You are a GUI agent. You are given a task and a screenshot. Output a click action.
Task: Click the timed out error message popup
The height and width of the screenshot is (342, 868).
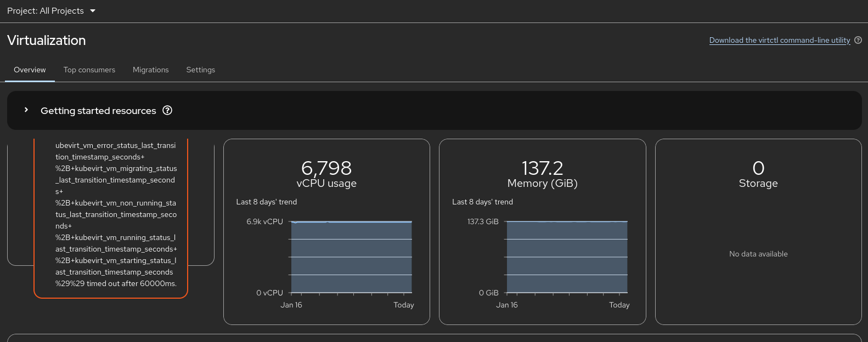[x=111, y=218]
